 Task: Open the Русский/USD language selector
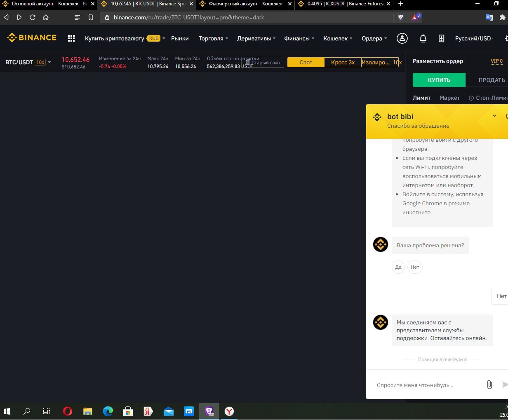(x=474, y=38)
